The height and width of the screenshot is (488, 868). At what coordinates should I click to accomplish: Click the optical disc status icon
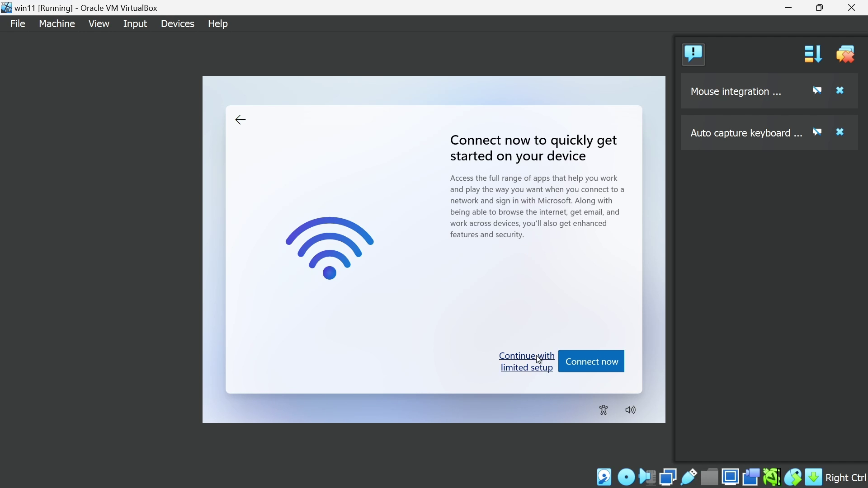(626, 477)
